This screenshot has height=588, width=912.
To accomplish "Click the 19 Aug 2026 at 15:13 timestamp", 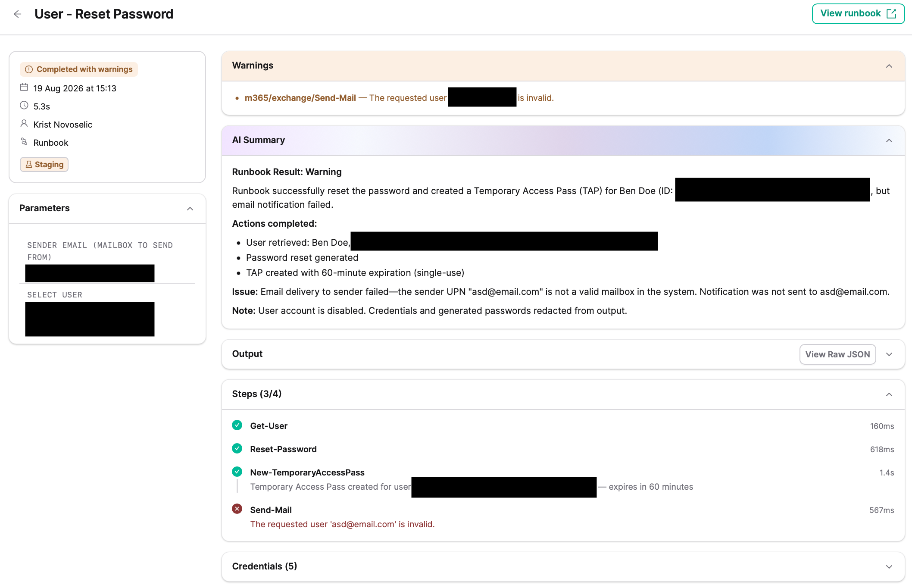I will click(x=75, y=88).
